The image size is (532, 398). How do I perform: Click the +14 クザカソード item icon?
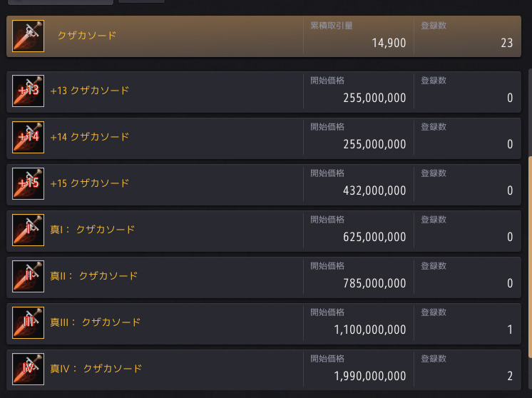pos(29,138)
